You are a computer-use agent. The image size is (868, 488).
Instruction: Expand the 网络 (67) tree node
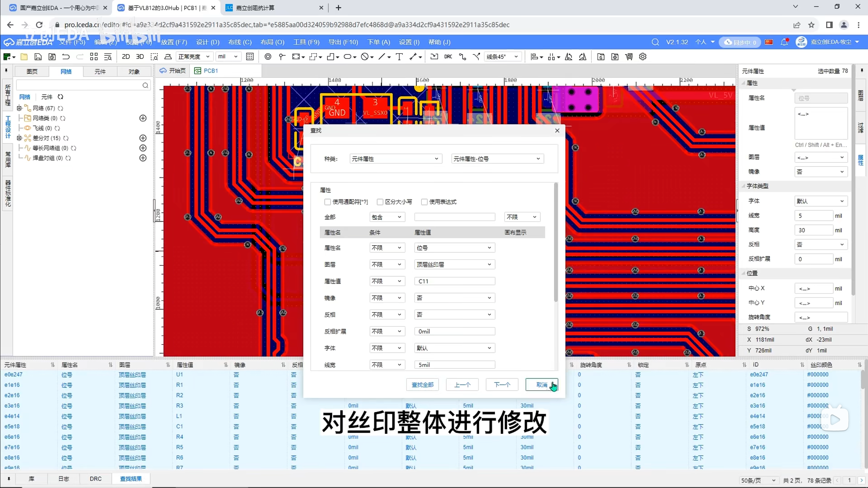pyautogui.click(x=19, y=108)
